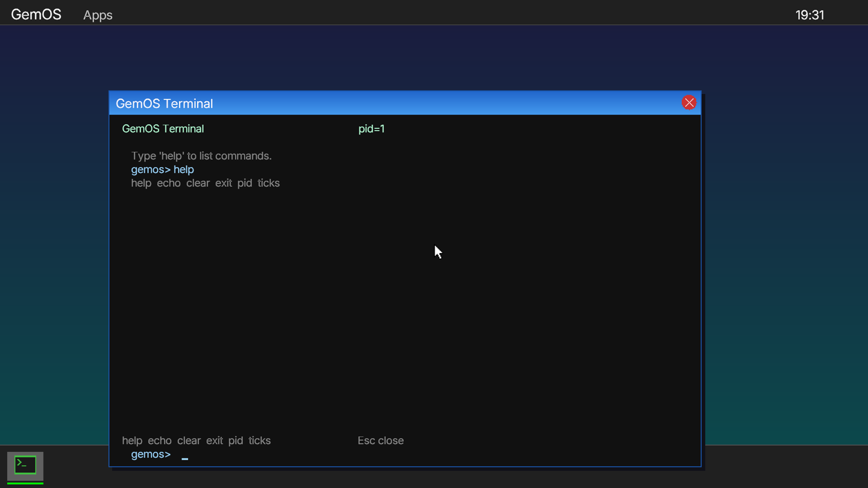Choose "clear" in the footer command hints

(x=189, y=440)
